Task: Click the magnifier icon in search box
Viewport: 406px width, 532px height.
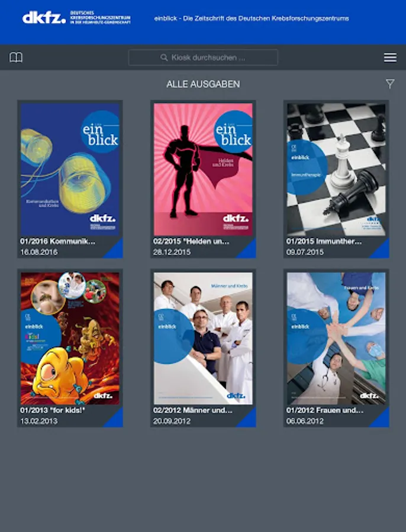Action: click(x=164, y=57)
